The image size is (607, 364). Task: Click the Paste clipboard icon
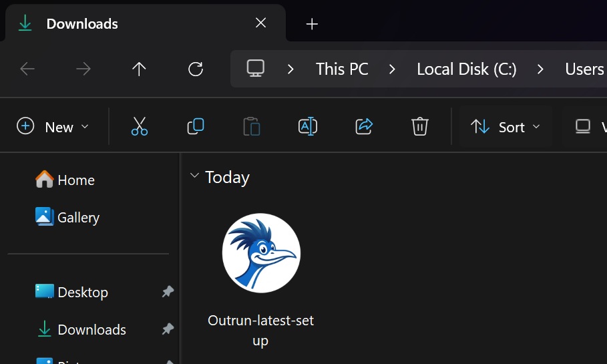(252, 126)
